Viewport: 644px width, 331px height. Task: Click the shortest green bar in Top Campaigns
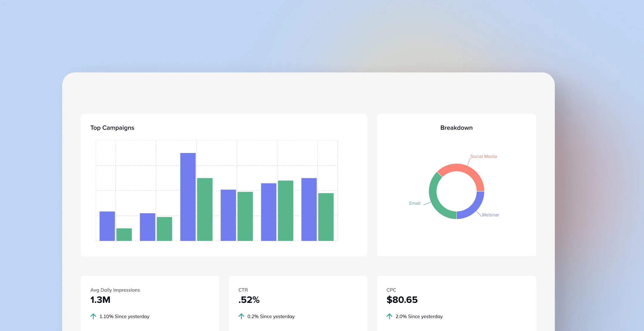click(x=124, y=234)
